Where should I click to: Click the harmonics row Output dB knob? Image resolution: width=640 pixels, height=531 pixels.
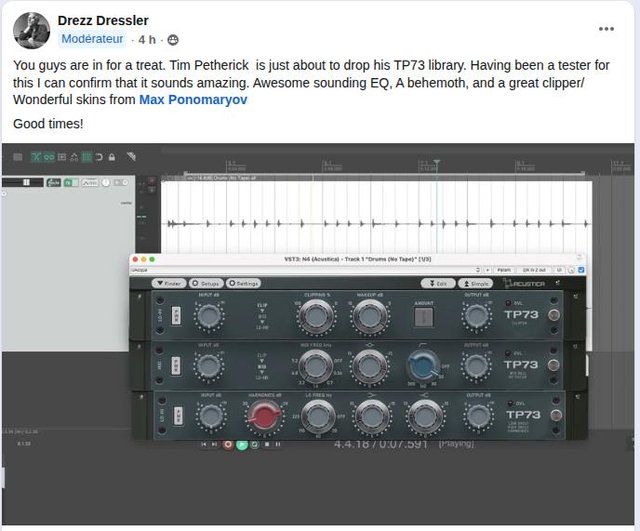(x=478, y=417)
